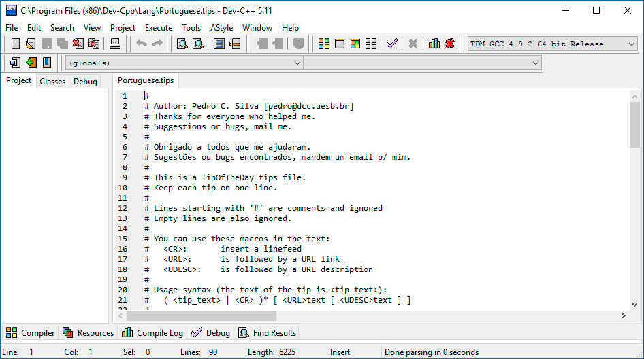Click the line "# Author: Pedro C. Silva"

pos(248,106)
